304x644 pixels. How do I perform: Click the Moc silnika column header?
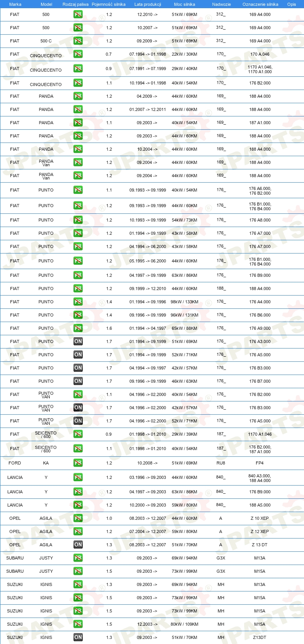click(185, 4)
